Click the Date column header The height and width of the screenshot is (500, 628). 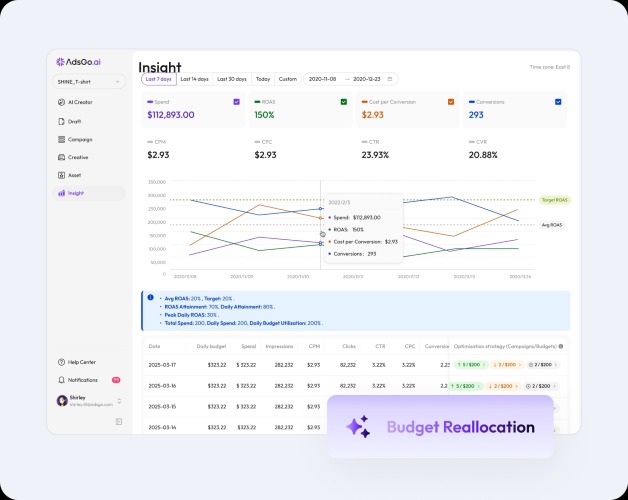tap(154, 346)
